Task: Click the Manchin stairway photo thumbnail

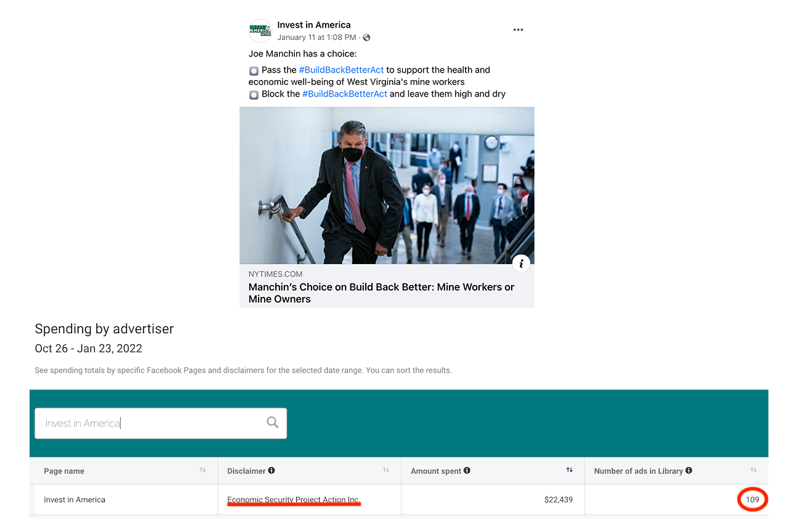Action: pos(387,185)
